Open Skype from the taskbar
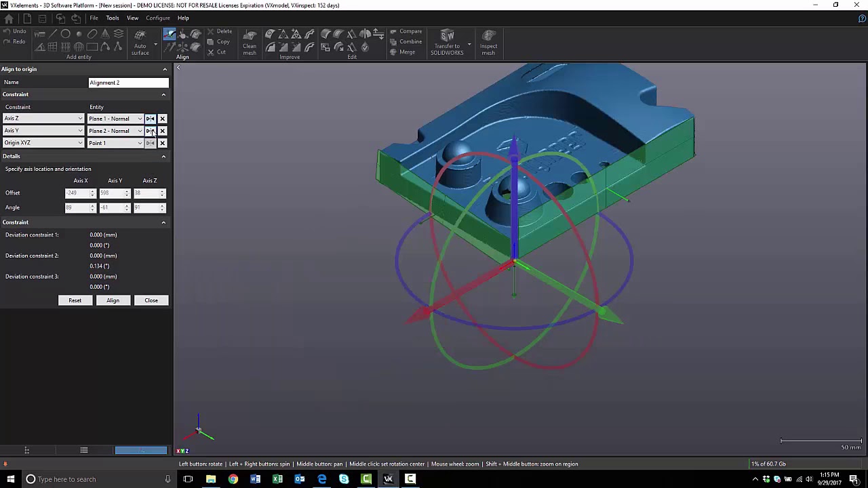The height and width of the screenshot is (488, 868). pyautogui.click(x=344, y=479)
